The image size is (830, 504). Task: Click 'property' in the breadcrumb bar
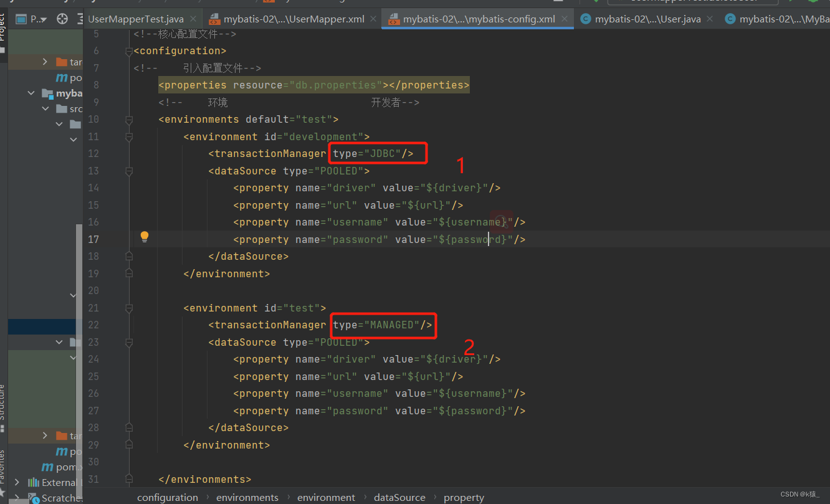point(464,497)
